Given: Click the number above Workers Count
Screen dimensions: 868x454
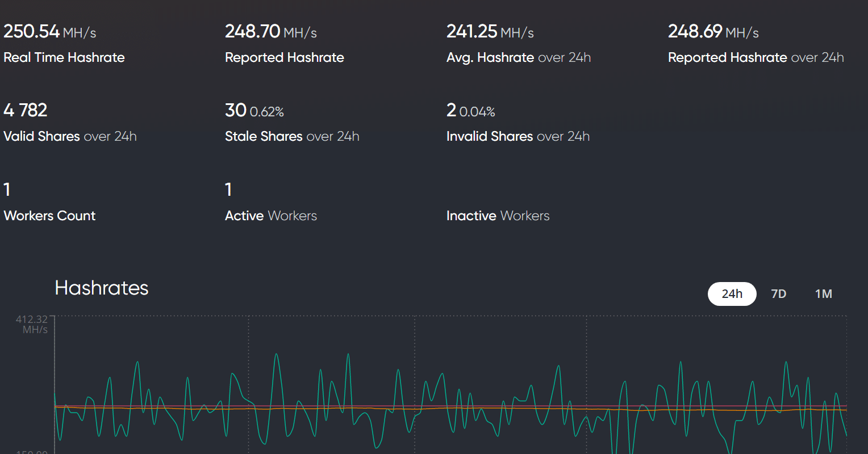Looking at the screenshot, I should tap(7, 190).
